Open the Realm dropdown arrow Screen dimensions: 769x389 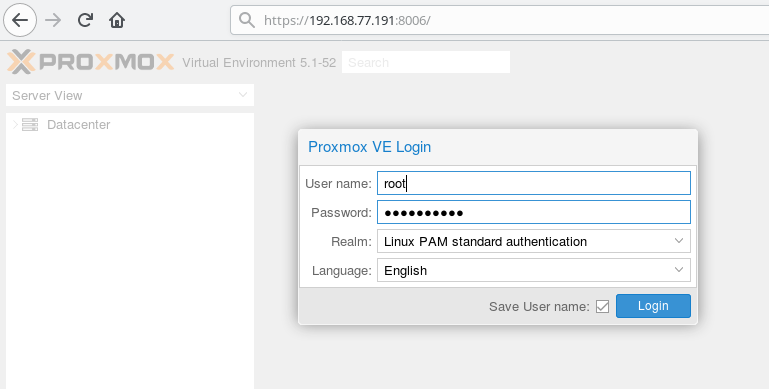679,241
